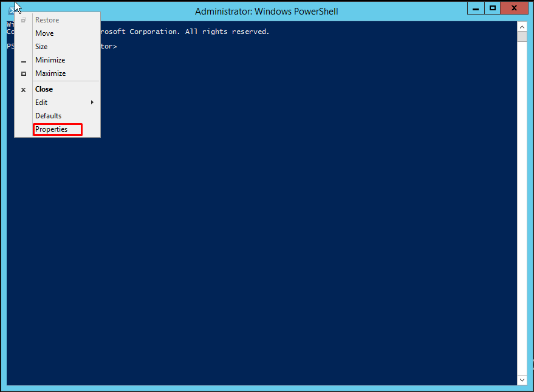Expand the Edit submenu
This screenshot has width=534, height=392.
(x=58, y=103)
